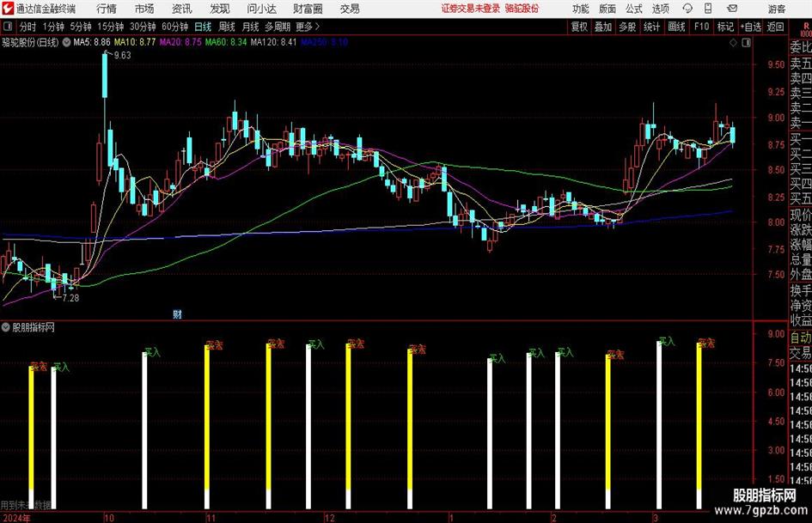
Task: Click the 返回 back button
Action: coord(775,27)
